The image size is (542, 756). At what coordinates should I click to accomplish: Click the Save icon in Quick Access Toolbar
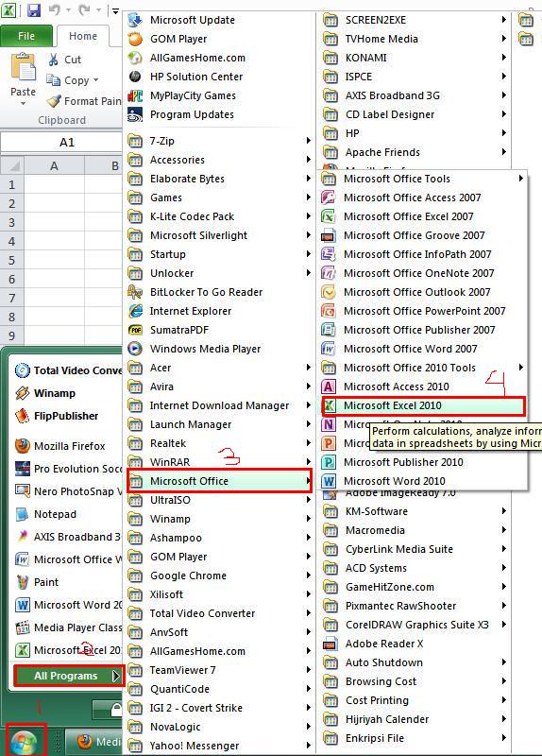click(33, 9)
